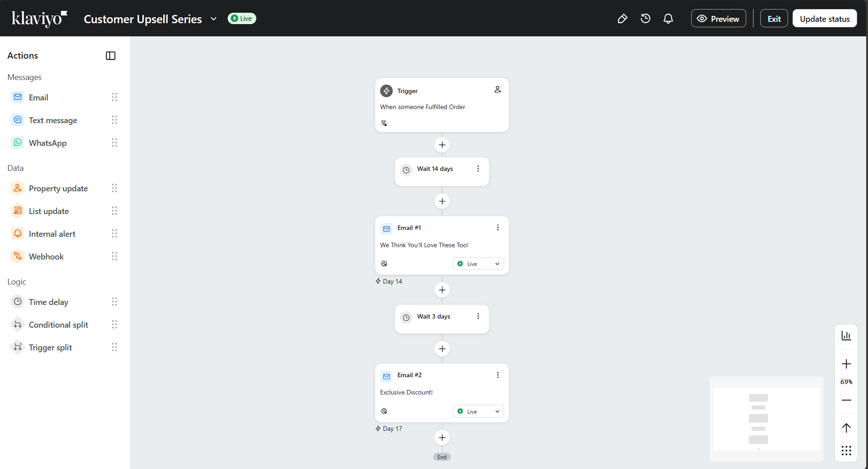Open flow version history
Screen dimensions: 868x469
(x=645, y=18)
